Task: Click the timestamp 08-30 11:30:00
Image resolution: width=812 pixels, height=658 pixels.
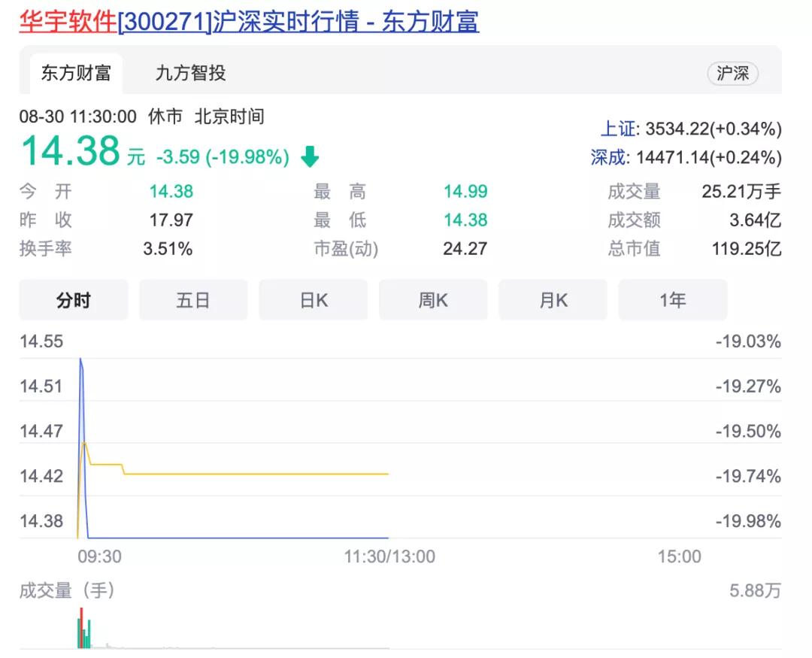Action: pyautogui.click(x=78, y=116)
